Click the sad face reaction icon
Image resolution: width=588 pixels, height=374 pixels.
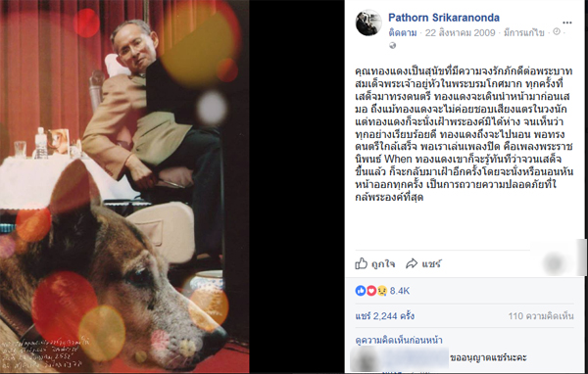(382, 291)
